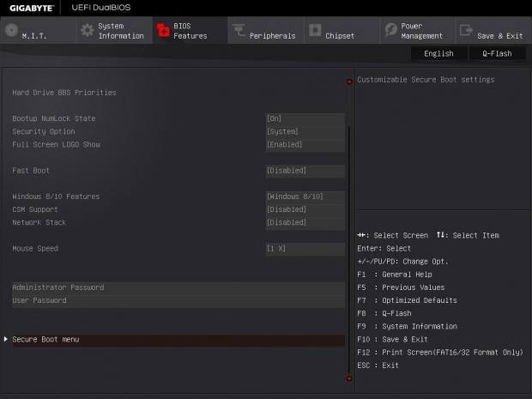Click the F7 Optimized Defaults line
This screenshot has height=399, width=532.
coord(407,300)
